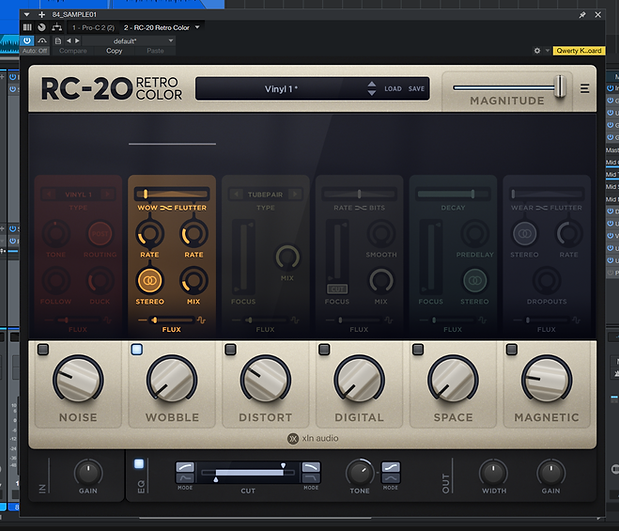Add a new insert with plus icon
The image size is (619, 531).
[41, 15]
